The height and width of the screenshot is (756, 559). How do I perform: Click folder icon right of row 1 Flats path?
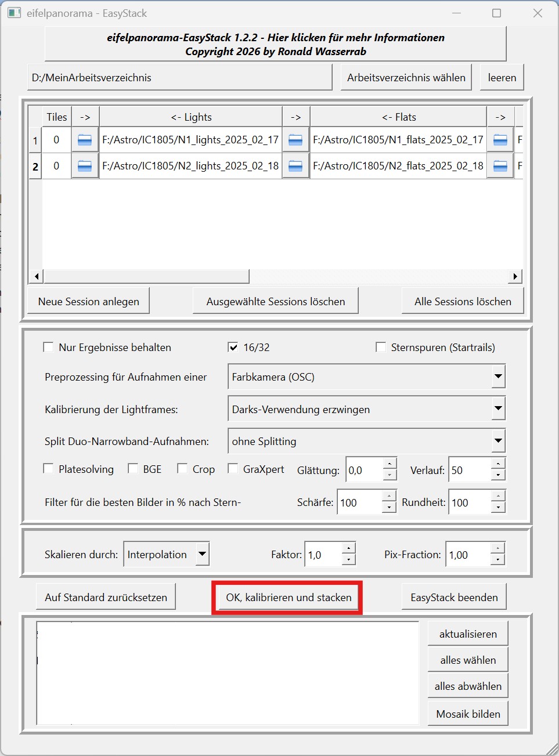tap(500, 140)
